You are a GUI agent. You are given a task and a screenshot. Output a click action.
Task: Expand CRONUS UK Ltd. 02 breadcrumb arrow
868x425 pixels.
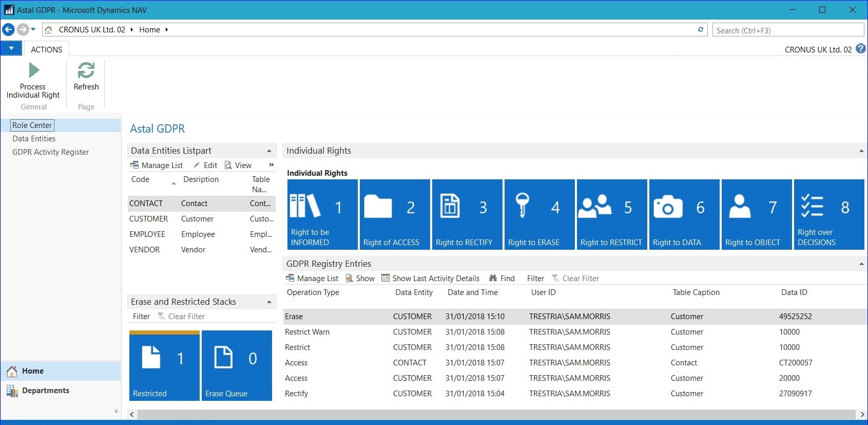131,29
